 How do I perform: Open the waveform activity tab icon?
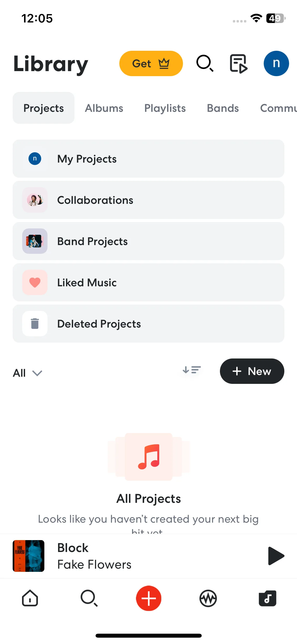coord(208,598)
